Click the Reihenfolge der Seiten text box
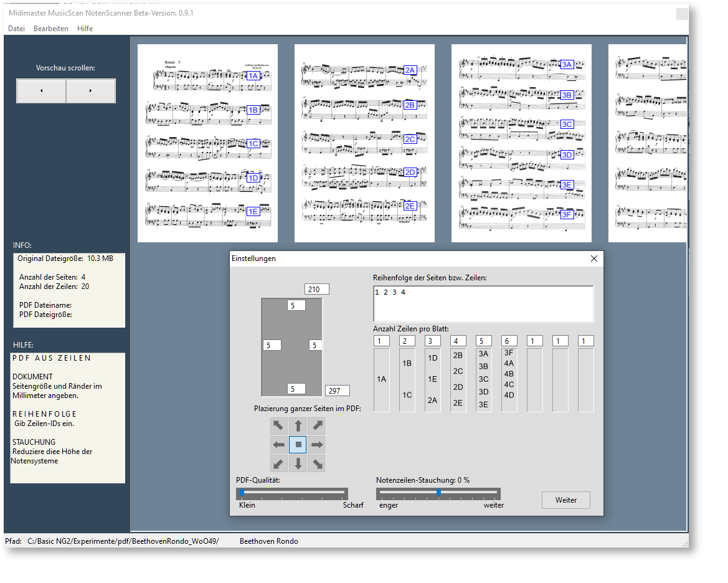This screenshot has width=728, height=583. click(483, 303)
